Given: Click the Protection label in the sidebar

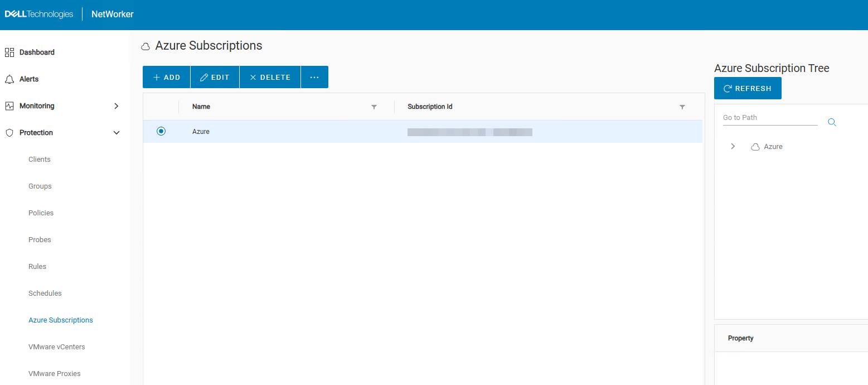Looking at the screenshot, I should [36, 133].
